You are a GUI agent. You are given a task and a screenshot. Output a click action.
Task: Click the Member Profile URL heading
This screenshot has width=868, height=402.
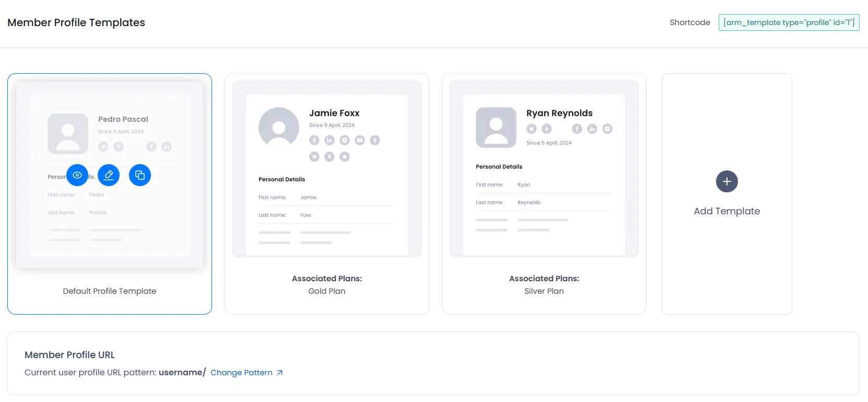tap(69, 355)
